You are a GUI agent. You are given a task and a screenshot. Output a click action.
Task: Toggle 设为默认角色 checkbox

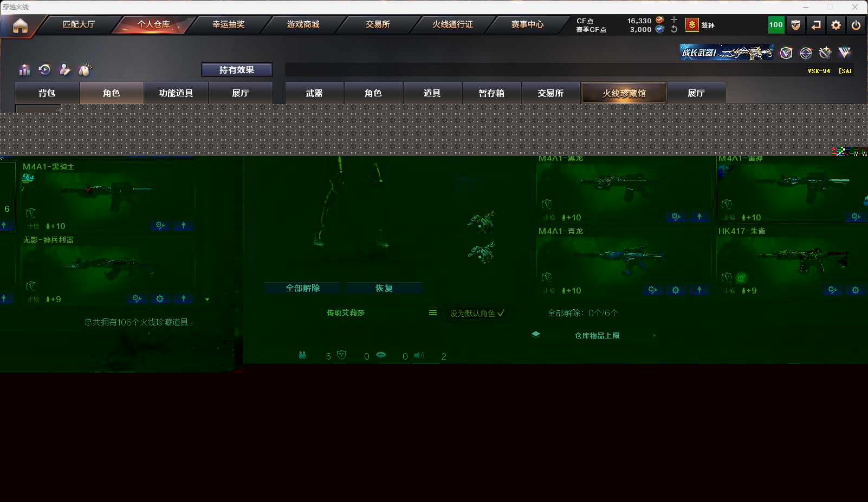(477, 314)
